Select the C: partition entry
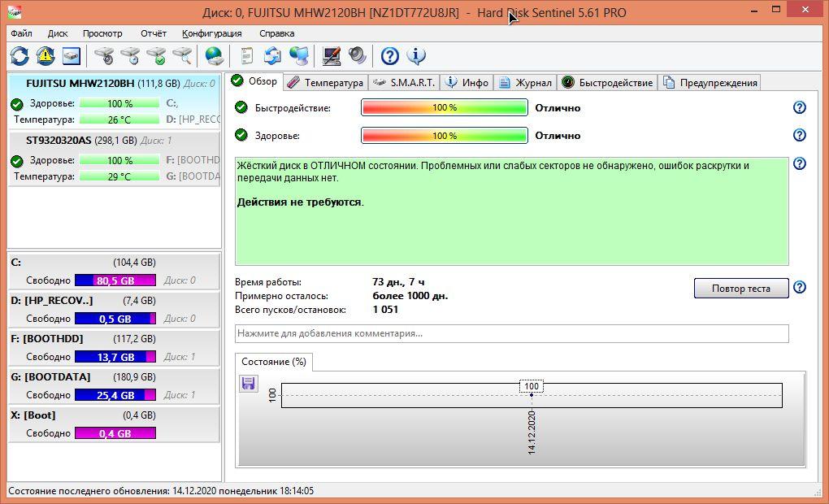The image size is (829, 504). (x=115, y=272)
